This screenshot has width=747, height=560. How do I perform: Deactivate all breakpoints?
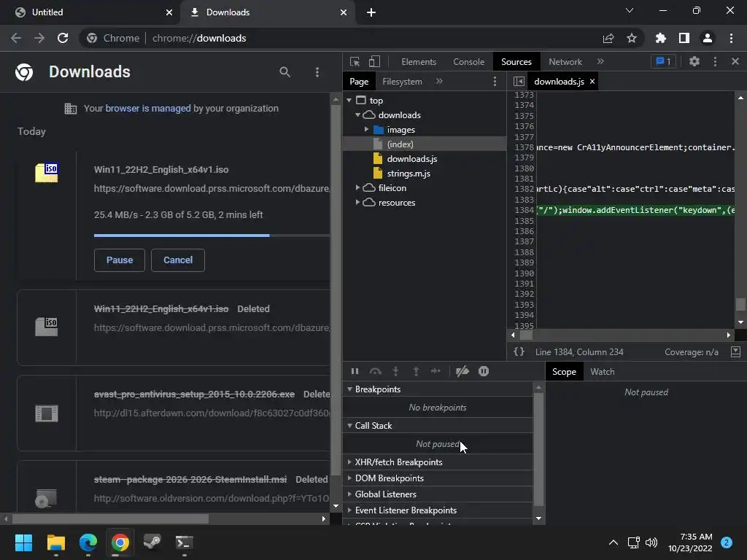[462, 371]
